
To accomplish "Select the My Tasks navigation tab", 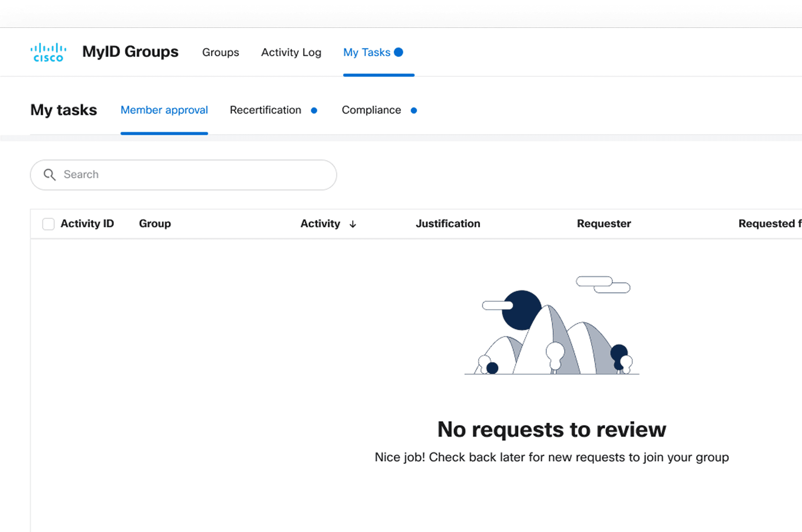I will (x=367, y=52).
